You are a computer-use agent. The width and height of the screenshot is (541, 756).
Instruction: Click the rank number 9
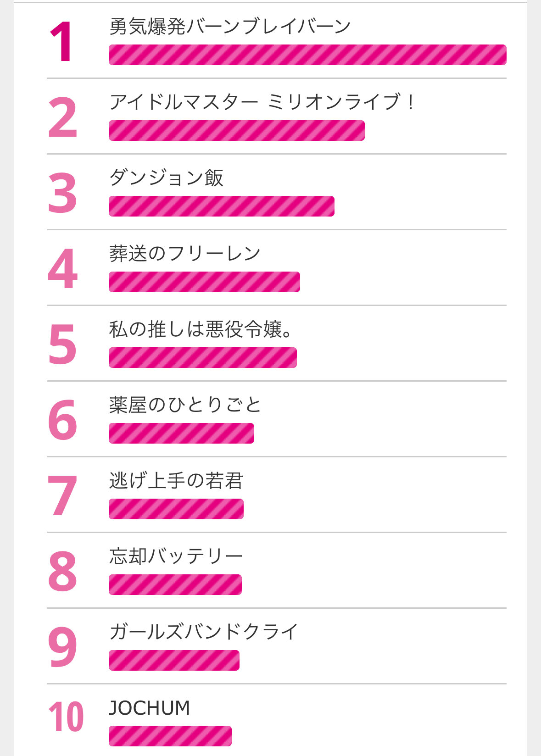62,647
